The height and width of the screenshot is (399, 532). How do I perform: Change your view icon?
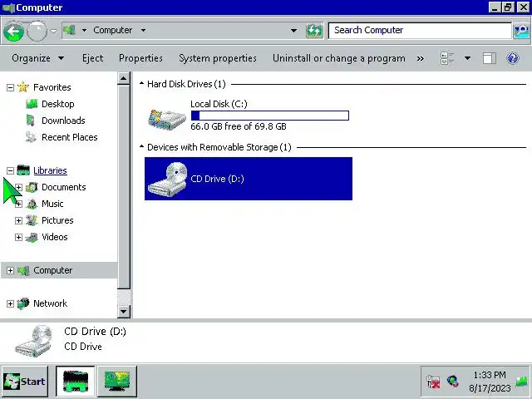[447, 58]
